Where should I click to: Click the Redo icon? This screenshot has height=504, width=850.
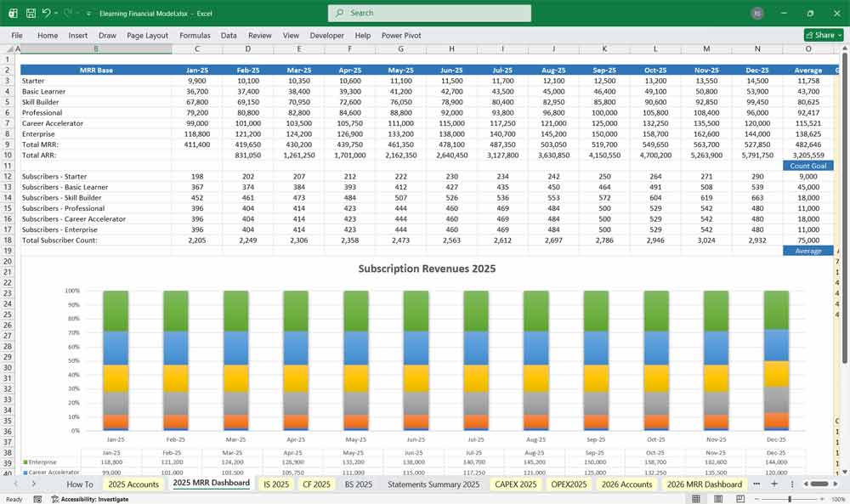pyautogui.click(x=68, y=13)
